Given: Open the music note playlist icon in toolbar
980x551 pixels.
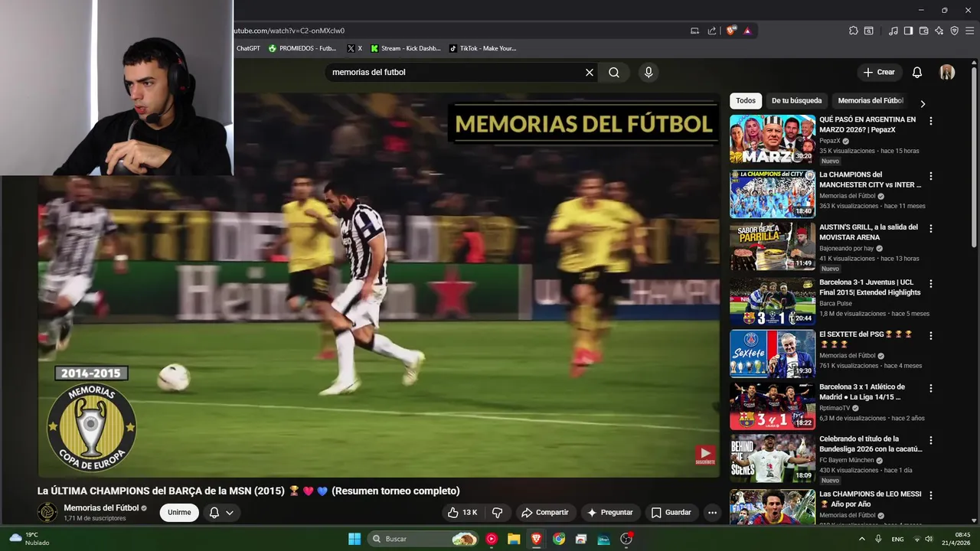Looking at the screenshot, I should 893,31.
